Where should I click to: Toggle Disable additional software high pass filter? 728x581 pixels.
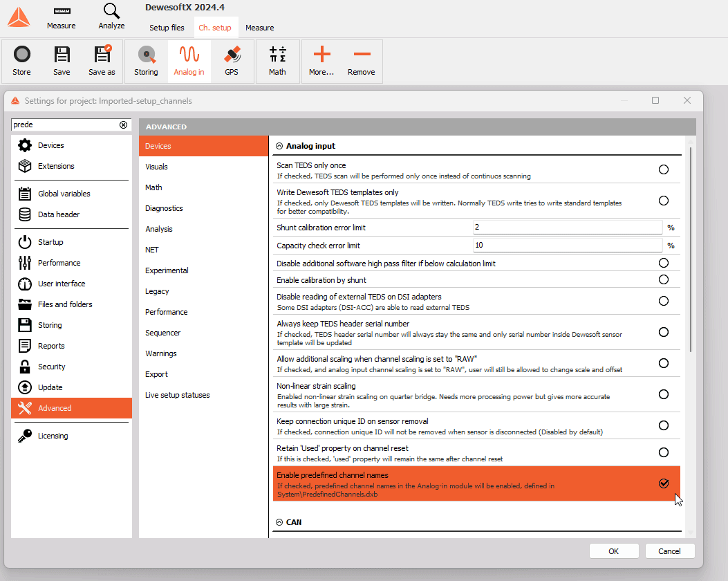point(664,263)
